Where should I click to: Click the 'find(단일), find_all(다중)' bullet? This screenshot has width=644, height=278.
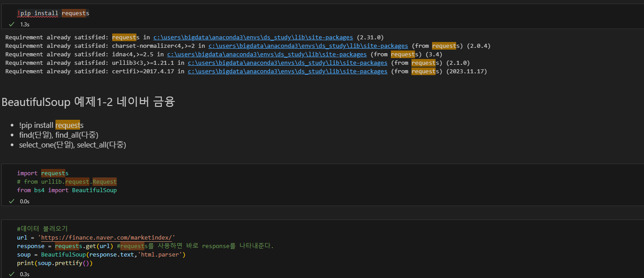coord(59,135)
